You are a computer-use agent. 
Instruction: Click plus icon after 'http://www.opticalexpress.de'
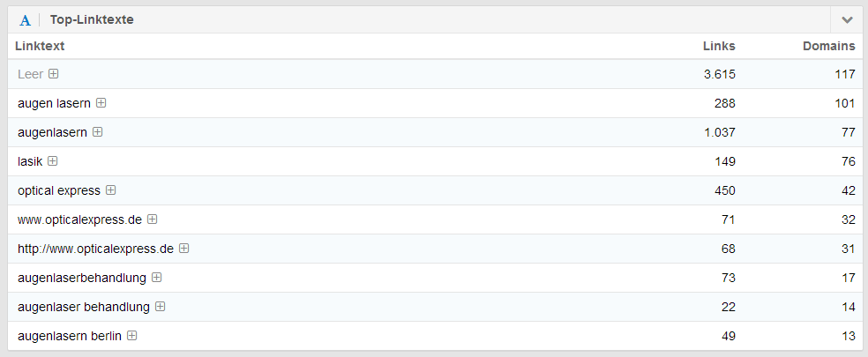[184, 249]
